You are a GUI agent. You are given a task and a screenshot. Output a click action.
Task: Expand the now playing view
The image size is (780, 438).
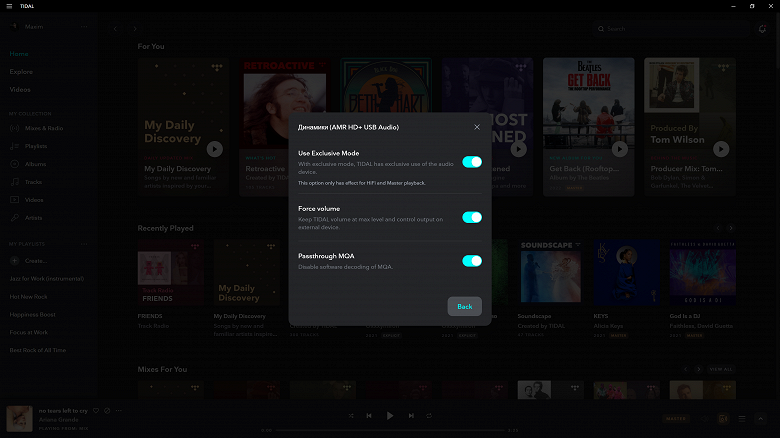pos(760,419)
